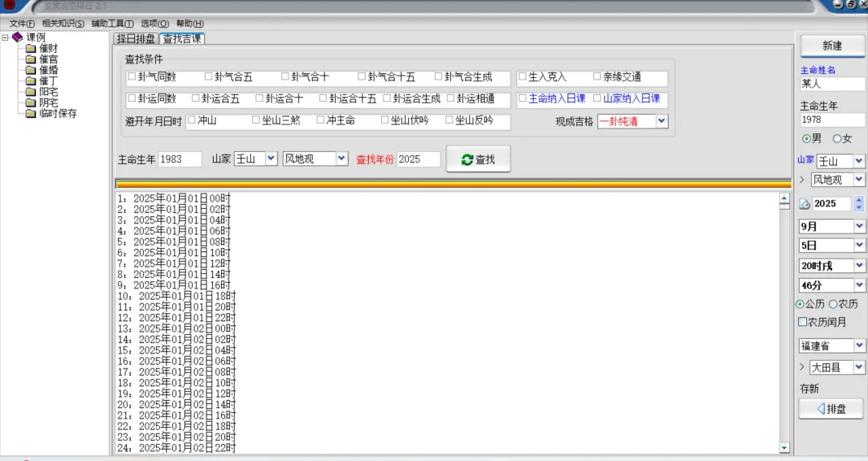868x461 pixels.
Task: Increase the 2025 year stepper
Action: pyautogui.click(x=858, y=200)
